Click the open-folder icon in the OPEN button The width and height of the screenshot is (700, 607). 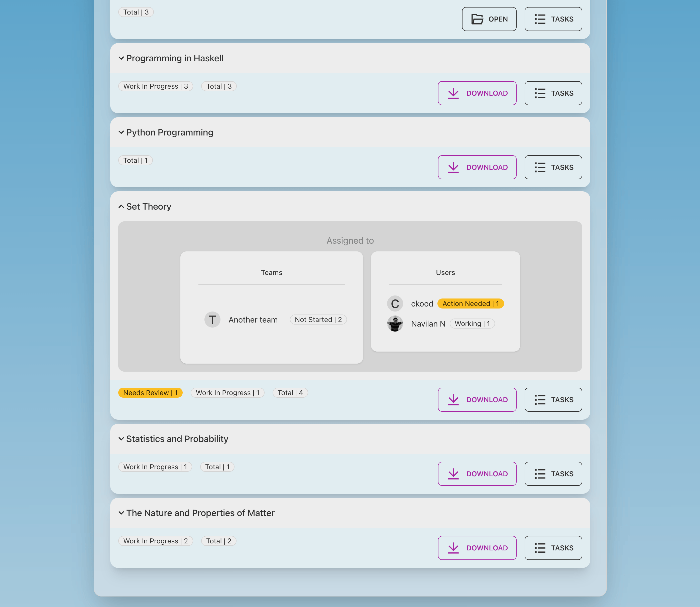click(477, 19)
